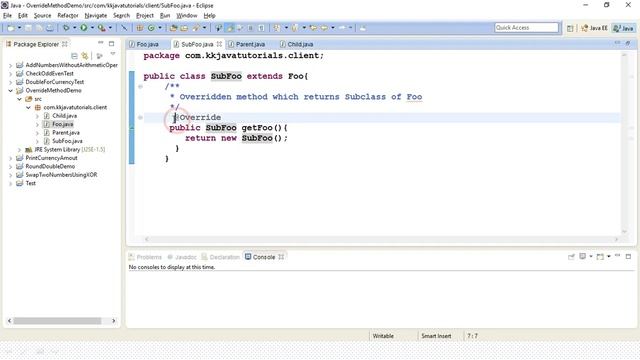640x360 pixels.
Task: Toggle Show Whitespace Characters icon
Action: click(261, 28)
